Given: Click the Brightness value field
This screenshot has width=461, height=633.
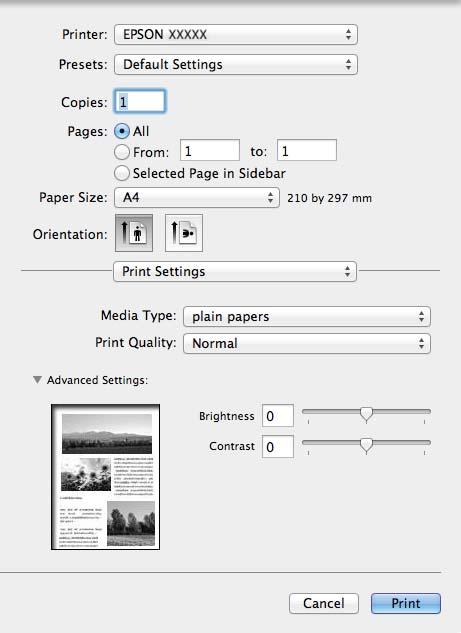Looking at the screenshot, I should 278,415.
